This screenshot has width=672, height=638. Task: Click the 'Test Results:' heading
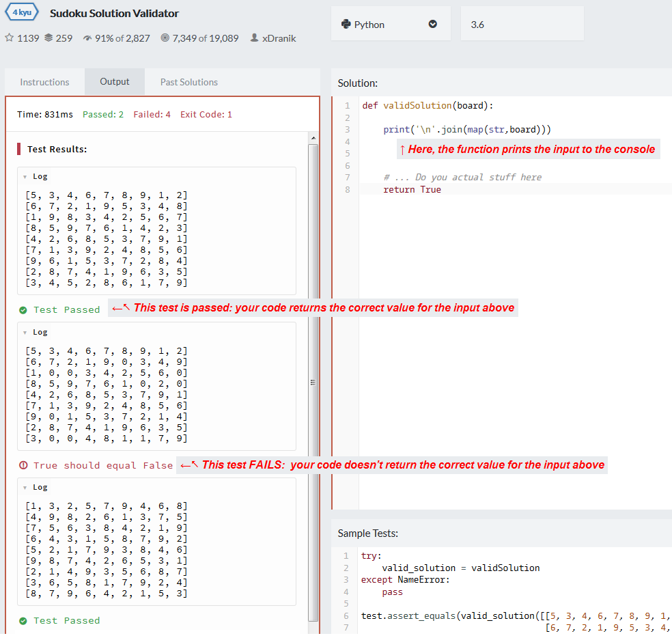[x=57, y=149]
